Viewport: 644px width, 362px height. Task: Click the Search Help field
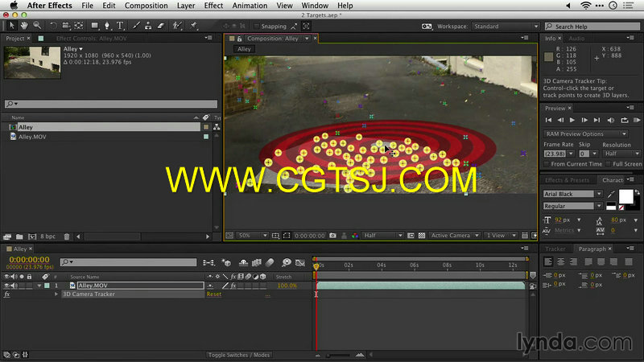[592, 27]
